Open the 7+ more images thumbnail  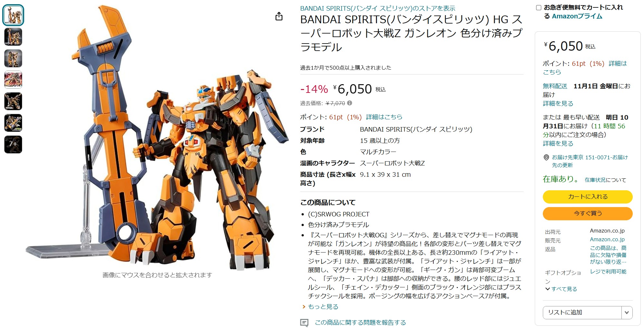point(13,144)
